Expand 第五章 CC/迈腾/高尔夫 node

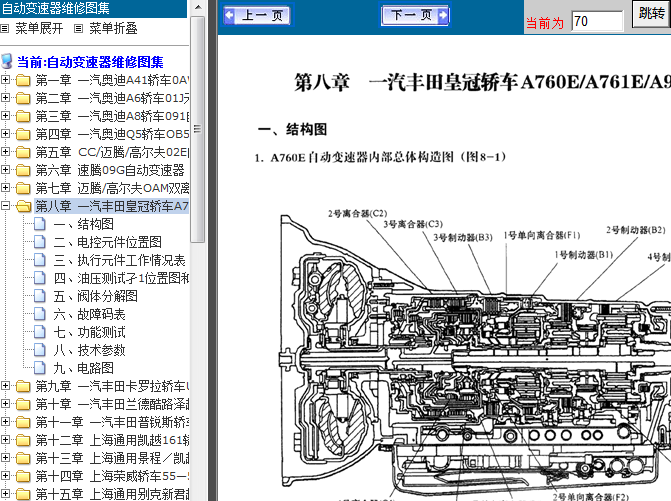tap(5, 151)
